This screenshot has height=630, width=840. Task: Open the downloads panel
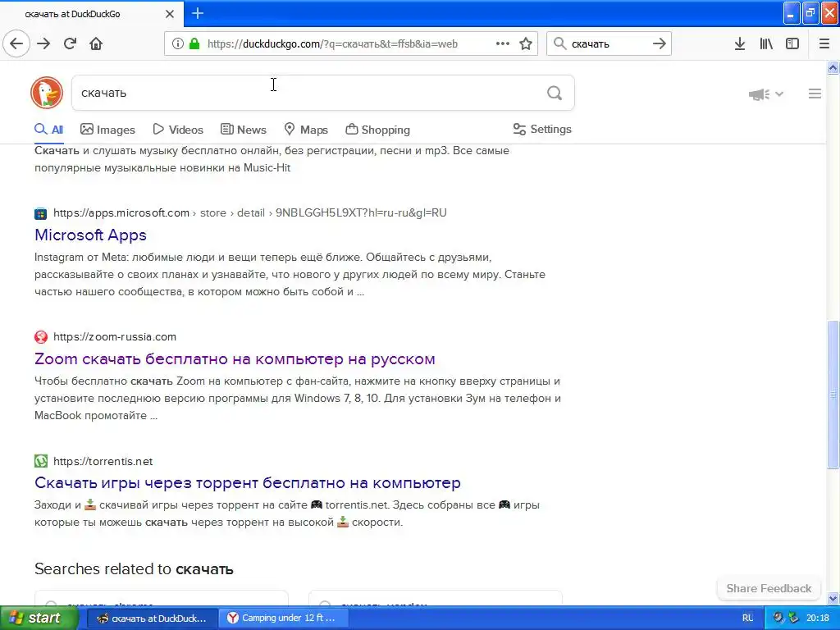[x=740, y=43]
